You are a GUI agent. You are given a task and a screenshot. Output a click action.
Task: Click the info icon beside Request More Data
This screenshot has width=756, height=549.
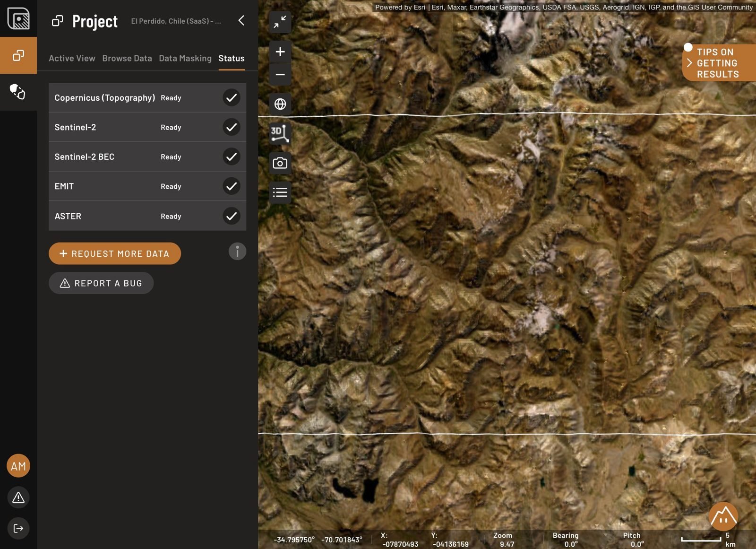coord(237,251)
